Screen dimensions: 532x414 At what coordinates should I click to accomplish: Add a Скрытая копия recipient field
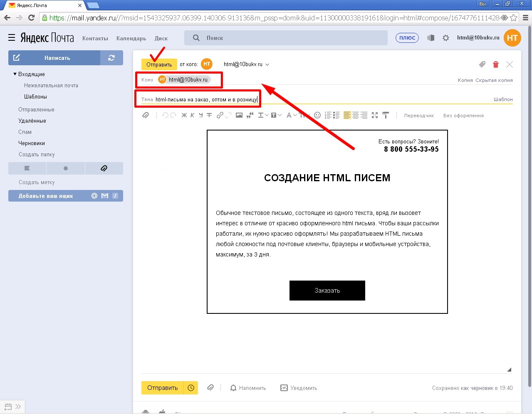pyautogui.click(x=494, y=80)
